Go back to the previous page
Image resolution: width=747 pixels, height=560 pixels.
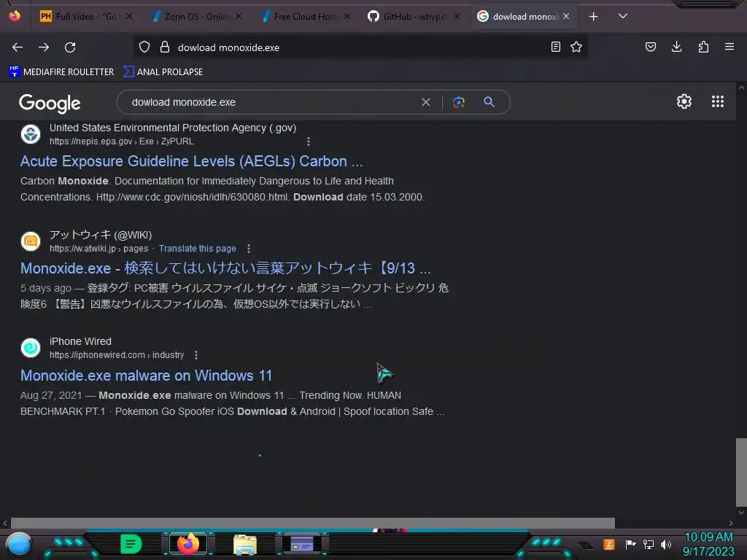tap(18, 47)
